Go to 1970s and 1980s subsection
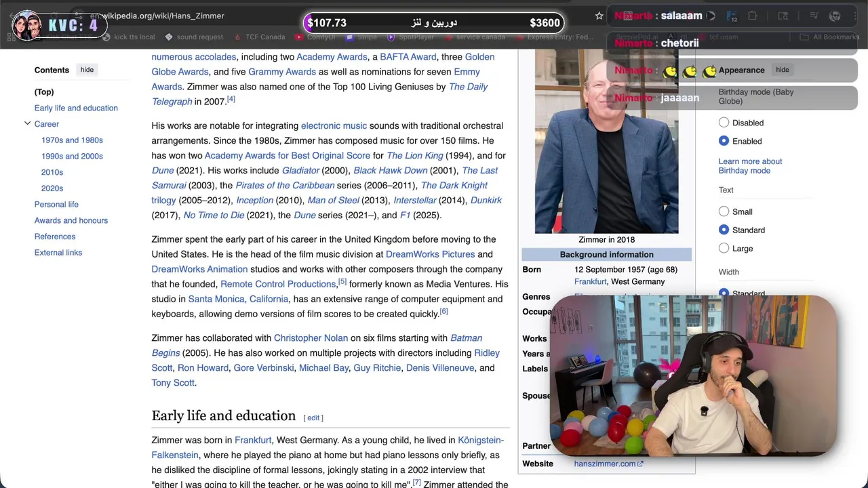 (x=72, y=140)
